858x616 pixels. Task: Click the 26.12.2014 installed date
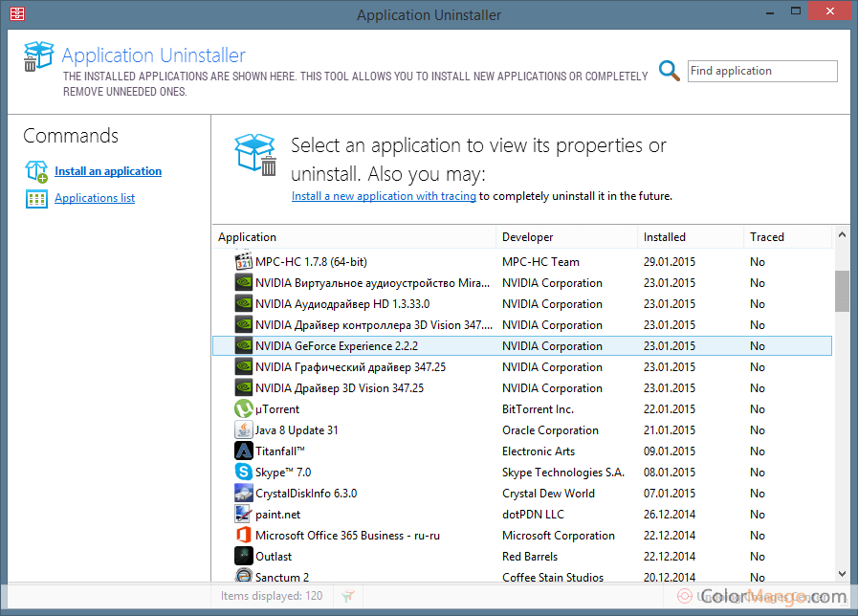coord(670,515)
